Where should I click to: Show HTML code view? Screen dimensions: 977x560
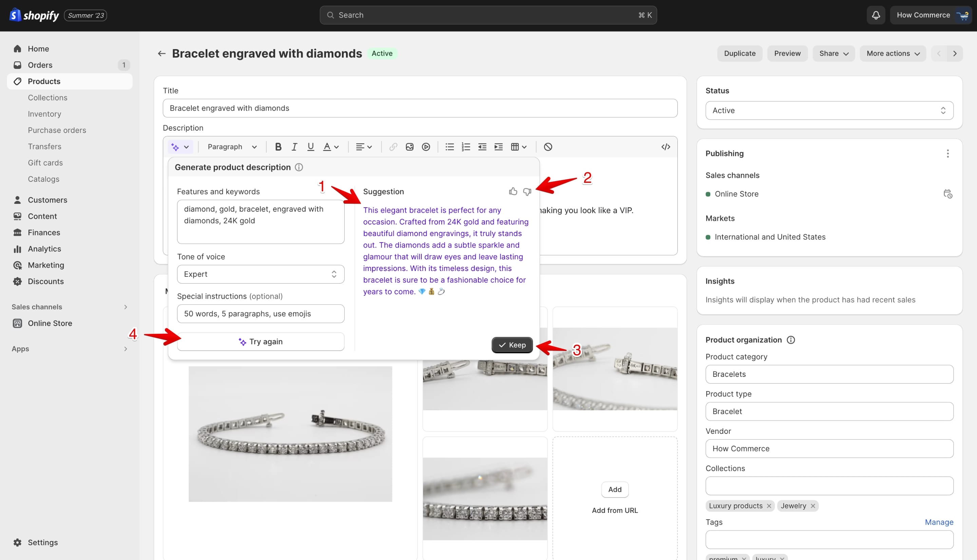click(x=666, y=147)
